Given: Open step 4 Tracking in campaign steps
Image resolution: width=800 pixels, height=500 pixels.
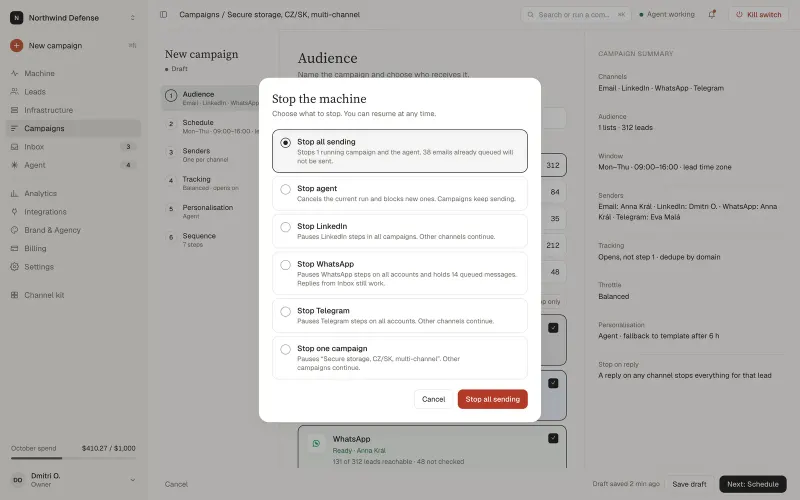Looking at the screenshot, I should tap(210, 183).
